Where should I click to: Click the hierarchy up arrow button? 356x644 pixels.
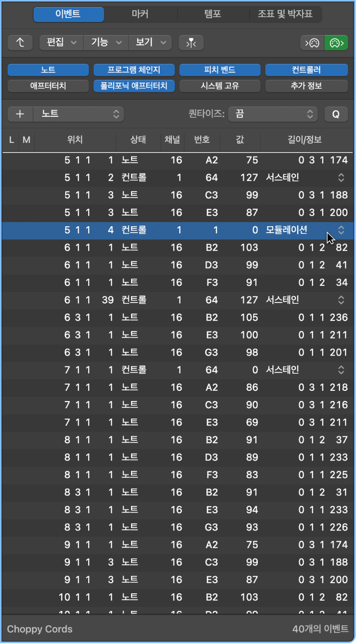tap(20, 42)
